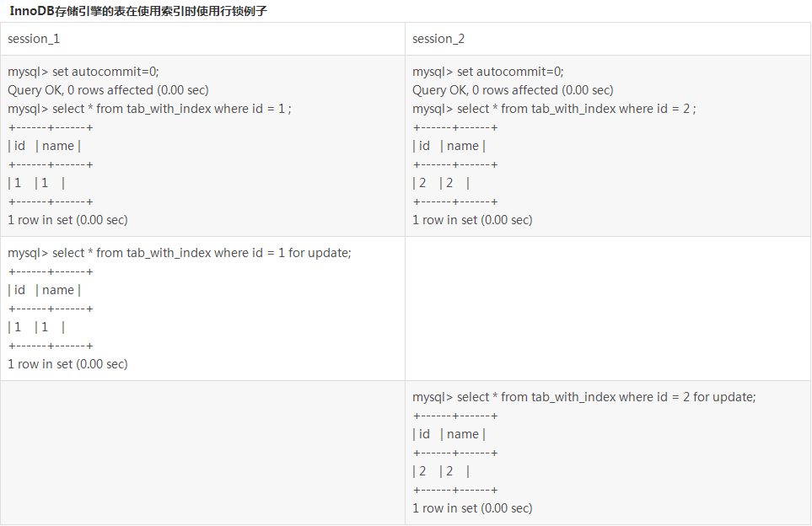Click first '1 row in set' line in session_1

click(67, 220)
